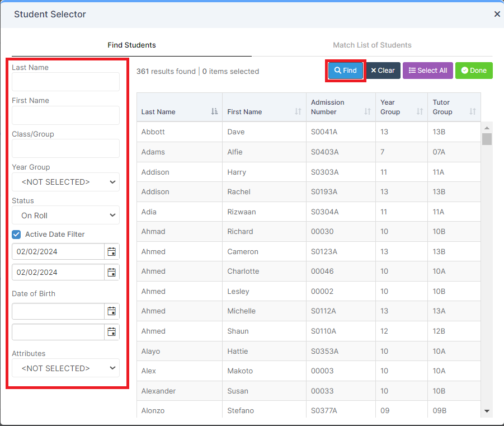Select the Find Students tab
Viewport: 504px width, 426px height.
(131, 45)
